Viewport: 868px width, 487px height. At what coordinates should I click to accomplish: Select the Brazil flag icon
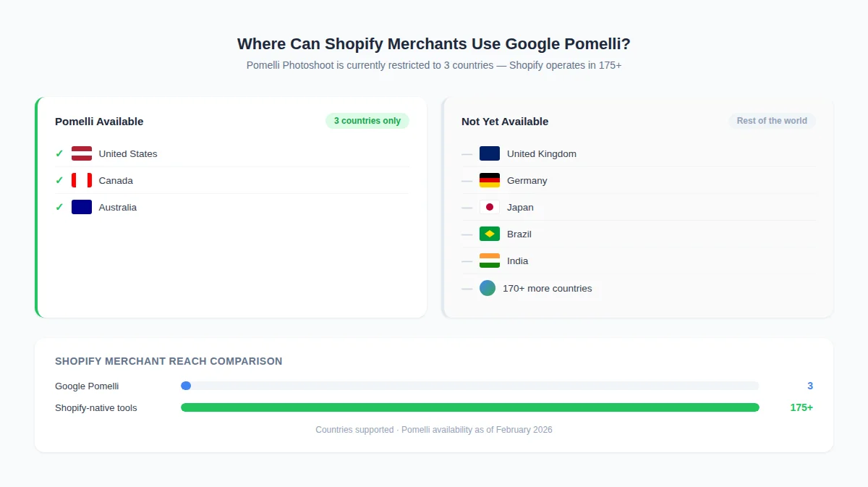[x=490, y=234]
